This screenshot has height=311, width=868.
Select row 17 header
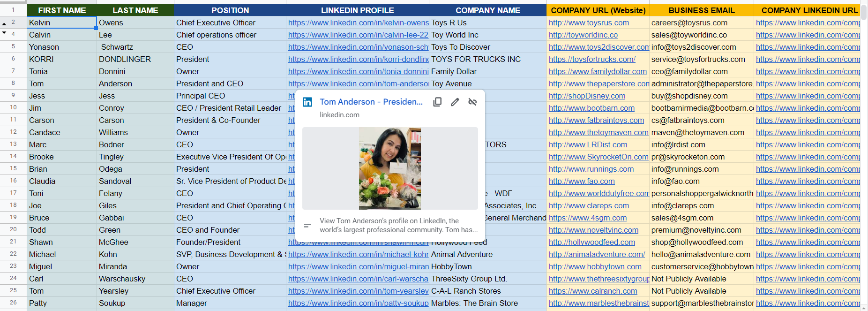(x=13, y=193)
